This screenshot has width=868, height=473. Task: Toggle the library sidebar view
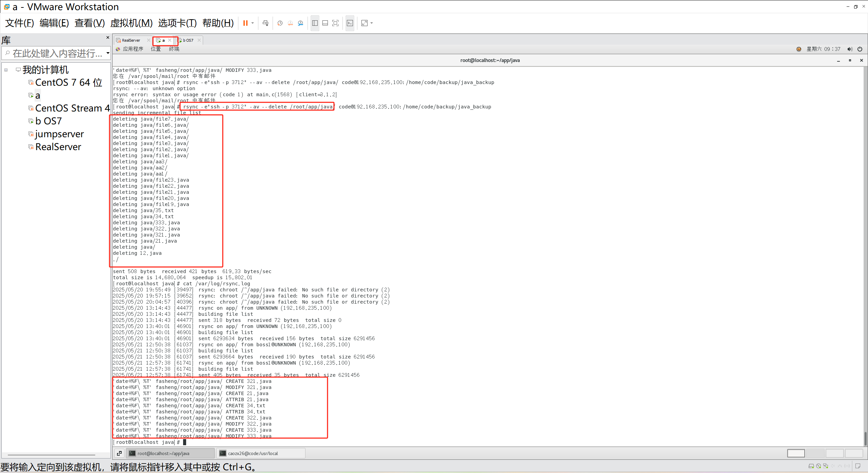[x=315, y=23]
